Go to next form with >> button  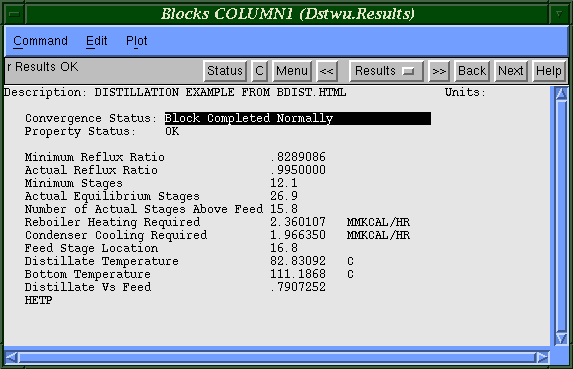[x=439, y=71]
